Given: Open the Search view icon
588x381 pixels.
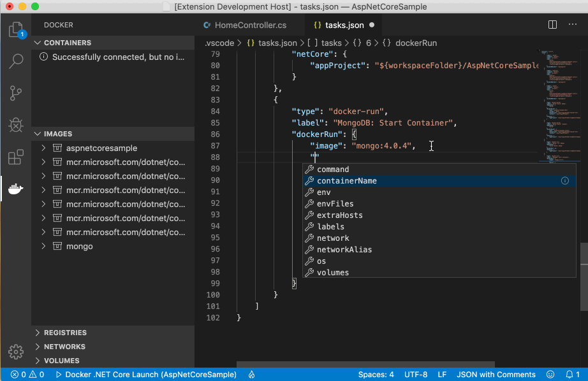Looking at the screenshot, I should pos(16,61).
